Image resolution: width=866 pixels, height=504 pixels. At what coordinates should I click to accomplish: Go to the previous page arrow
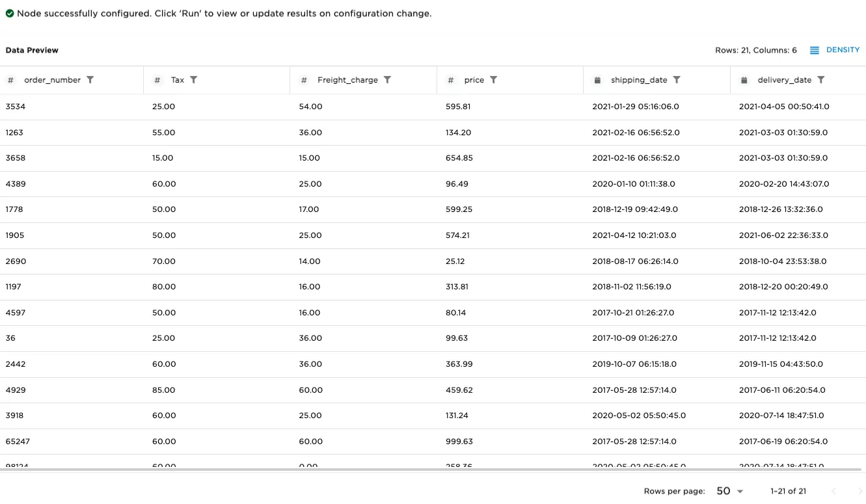tap(833, 491)
